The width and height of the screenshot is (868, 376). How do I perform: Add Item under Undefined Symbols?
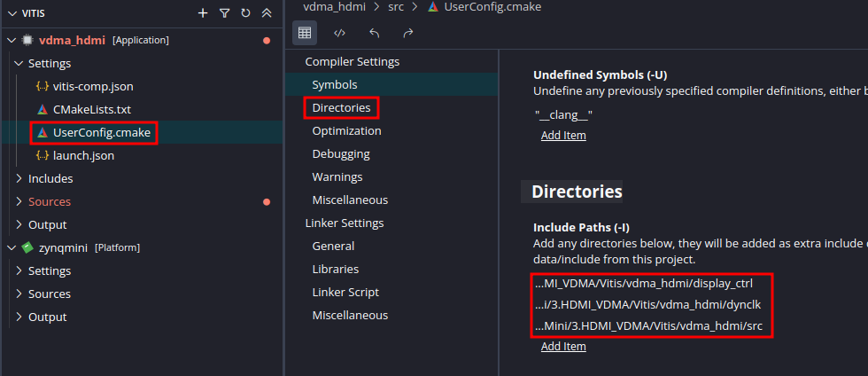coord(563,136)
